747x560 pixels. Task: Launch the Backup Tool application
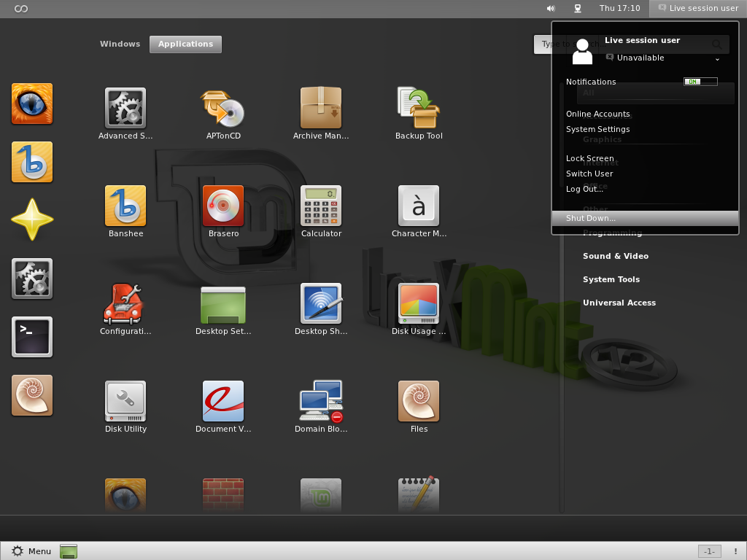click(419, 108)
